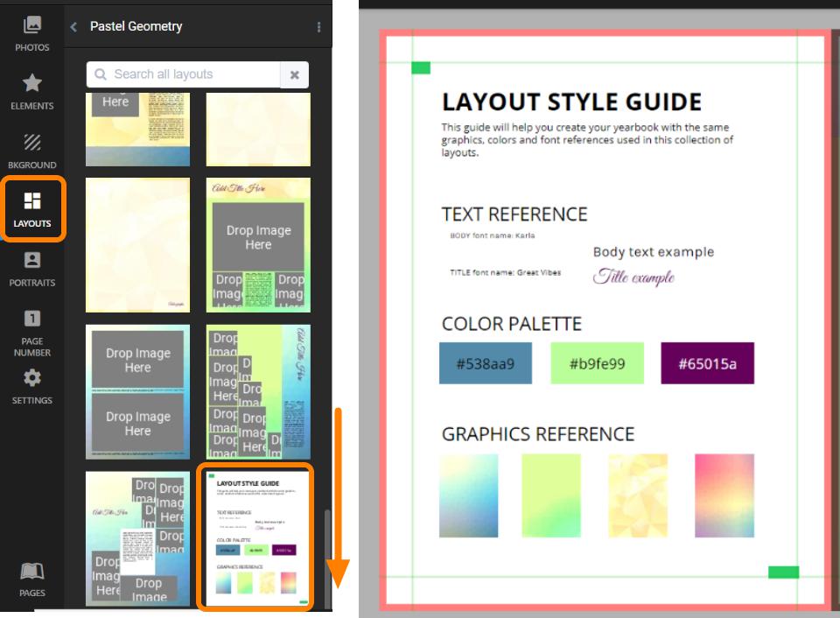Open the Elements star icon

click(32, 84)
